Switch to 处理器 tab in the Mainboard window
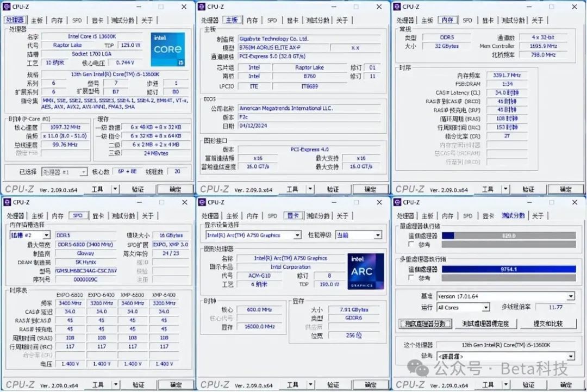The image size is (587, 392). 210,20
